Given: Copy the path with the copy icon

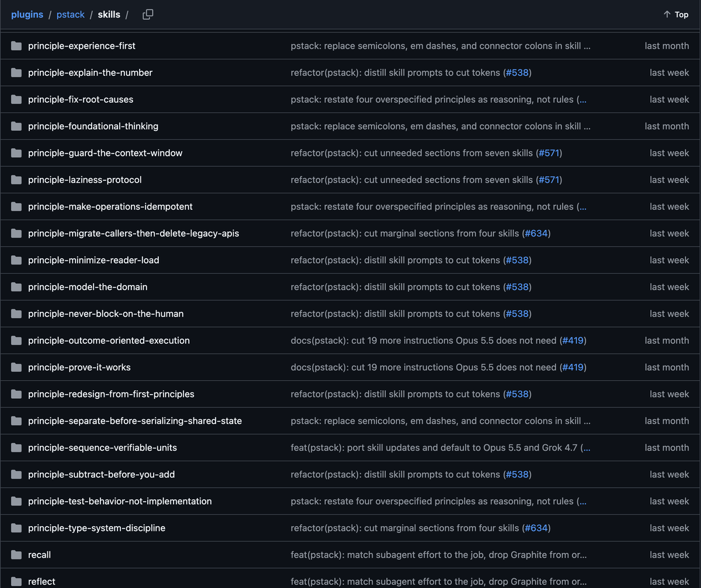Looking at the screenshot, I should pos(148,15).
